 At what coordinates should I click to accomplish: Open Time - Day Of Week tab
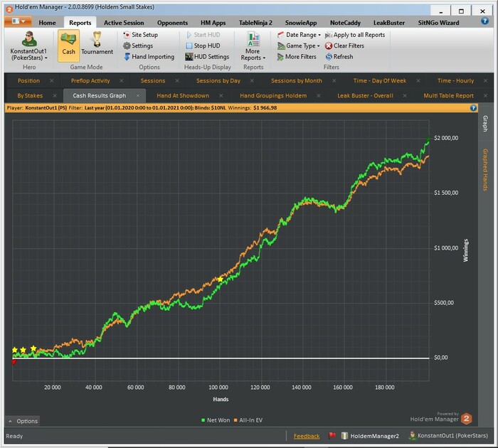379,80
